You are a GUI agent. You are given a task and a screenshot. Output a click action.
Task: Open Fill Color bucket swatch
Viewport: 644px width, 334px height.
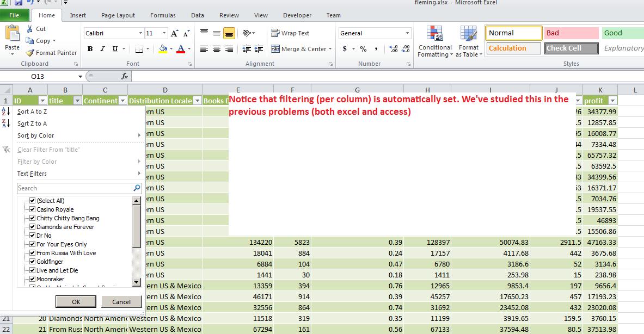[x=163, y=49]
